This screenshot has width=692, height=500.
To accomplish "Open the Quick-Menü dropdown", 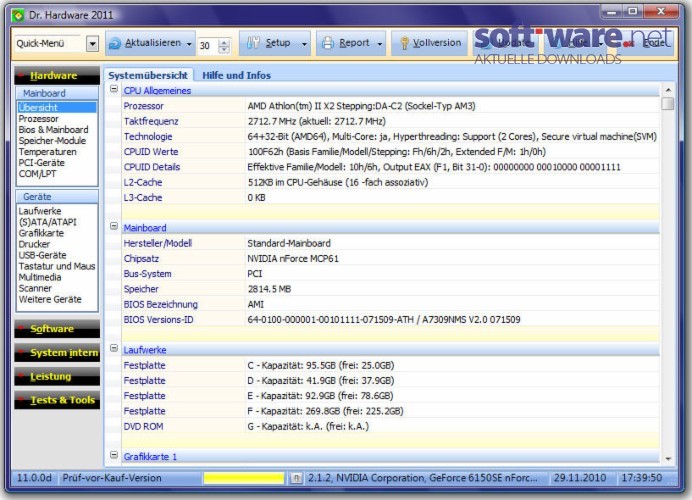I will click(92, 44).
